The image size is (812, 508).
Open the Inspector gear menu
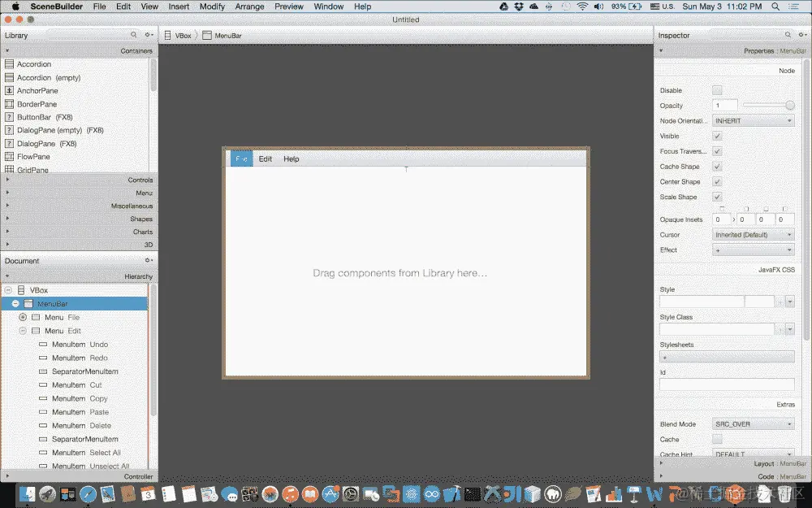click(802, 35)
